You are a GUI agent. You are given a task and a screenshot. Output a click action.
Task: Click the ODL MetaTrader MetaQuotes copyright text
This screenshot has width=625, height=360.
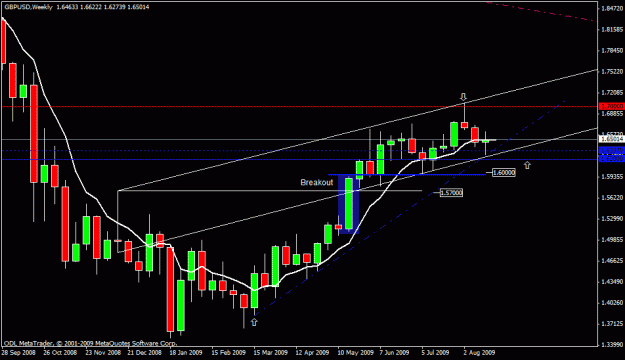point(90,343)
